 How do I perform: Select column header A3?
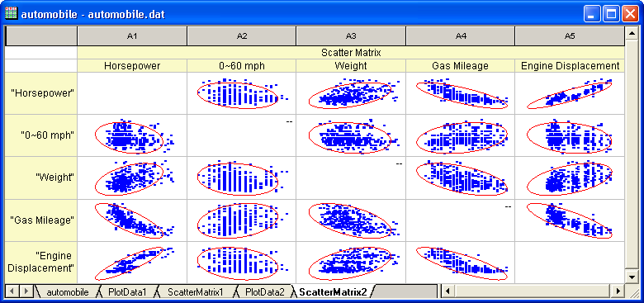[x=351, y=36]
